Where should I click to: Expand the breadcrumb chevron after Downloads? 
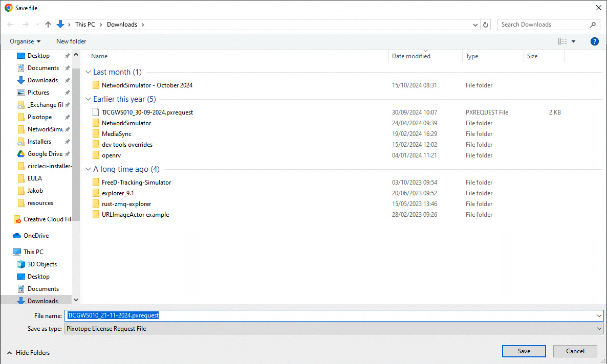click(143, 25)
